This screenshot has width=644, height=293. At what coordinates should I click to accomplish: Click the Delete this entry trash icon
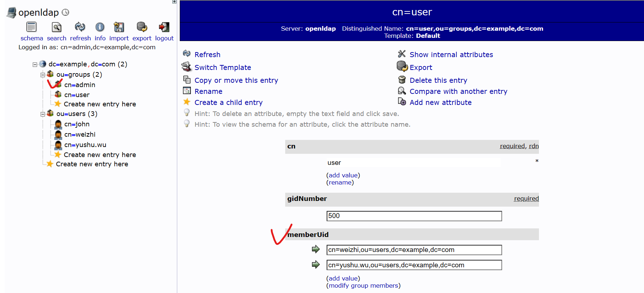pos(402,79)
